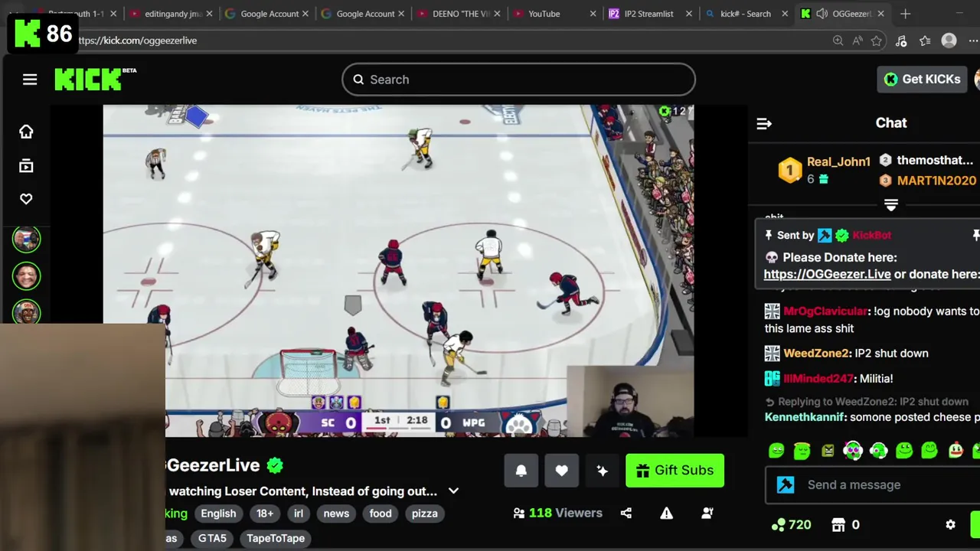Switch to IP2 Streamlist browser tab

651,14
